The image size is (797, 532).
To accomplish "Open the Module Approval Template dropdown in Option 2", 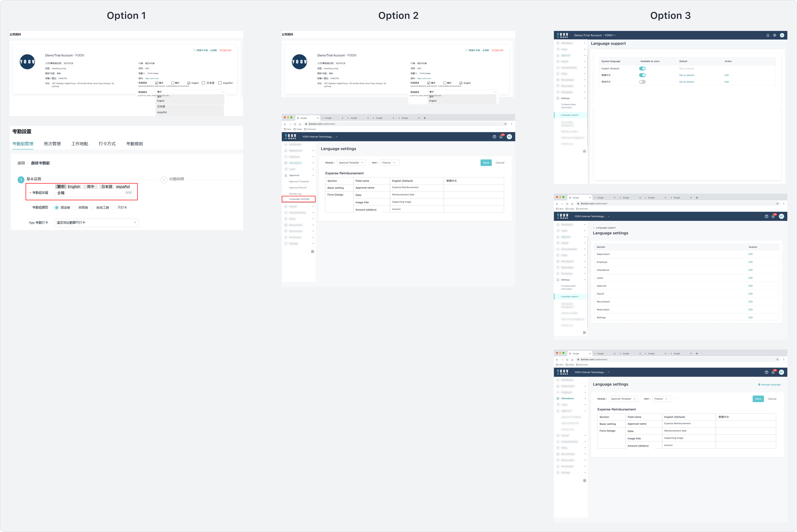I will coord(351,163).
